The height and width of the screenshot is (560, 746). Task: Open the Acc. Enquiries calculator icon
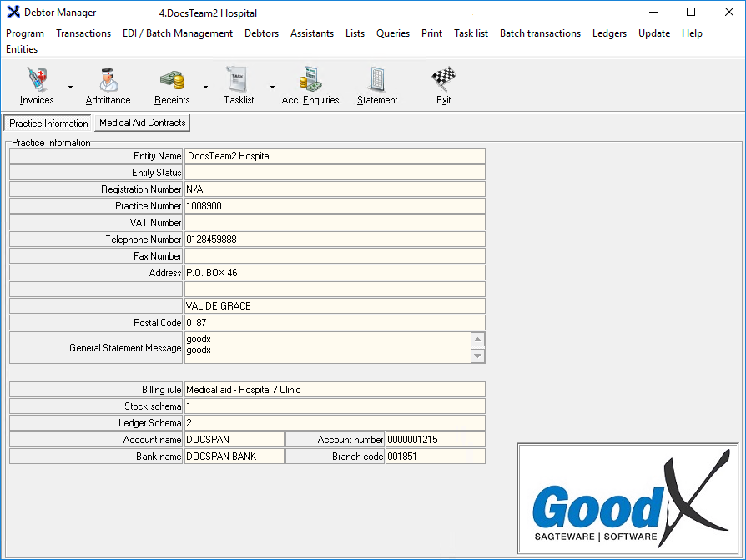(310, 79)
